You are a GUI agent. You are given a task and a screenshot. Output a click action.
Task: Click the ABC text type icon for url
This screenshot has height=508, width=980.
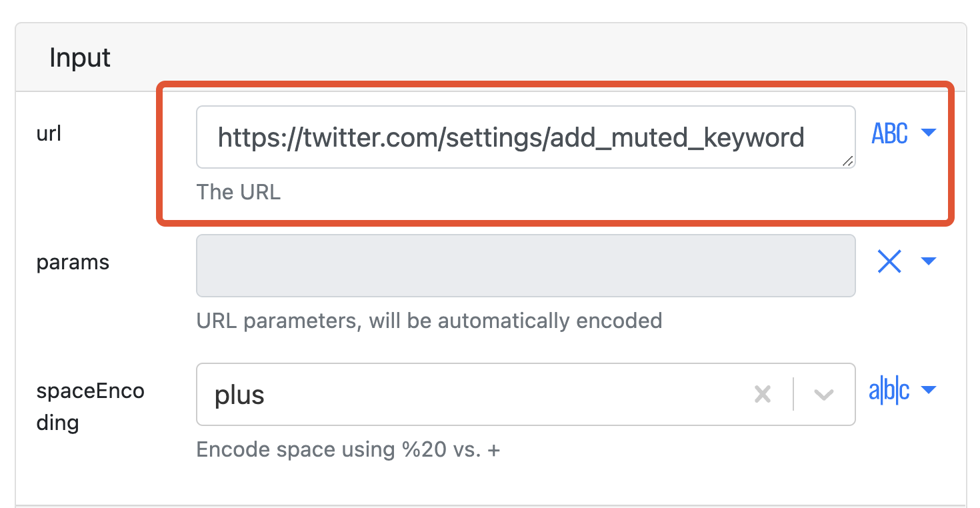click(889, 134)
